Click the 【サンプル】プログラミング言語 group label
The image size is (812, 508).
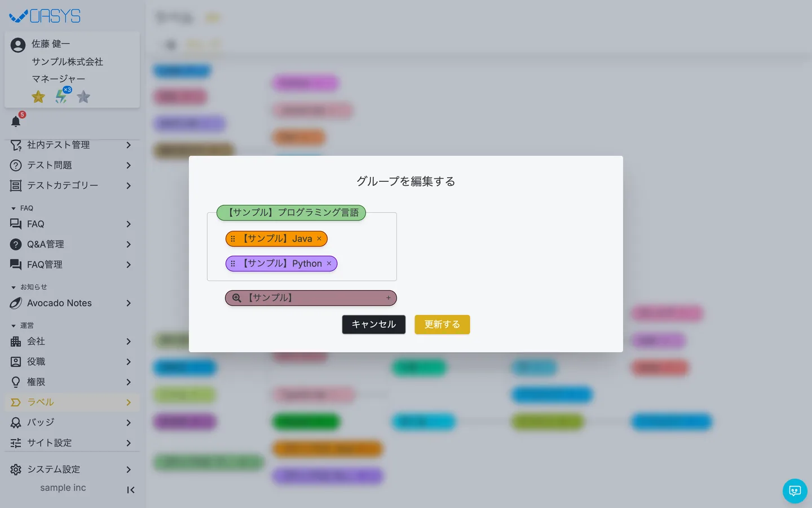[291, 213]
